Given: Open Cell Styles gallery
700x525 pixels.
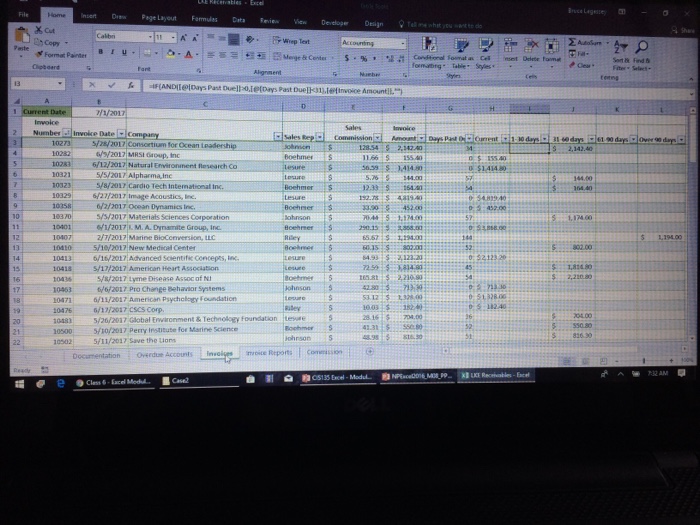Looking at the screenshot, I should tap(485, 53).
